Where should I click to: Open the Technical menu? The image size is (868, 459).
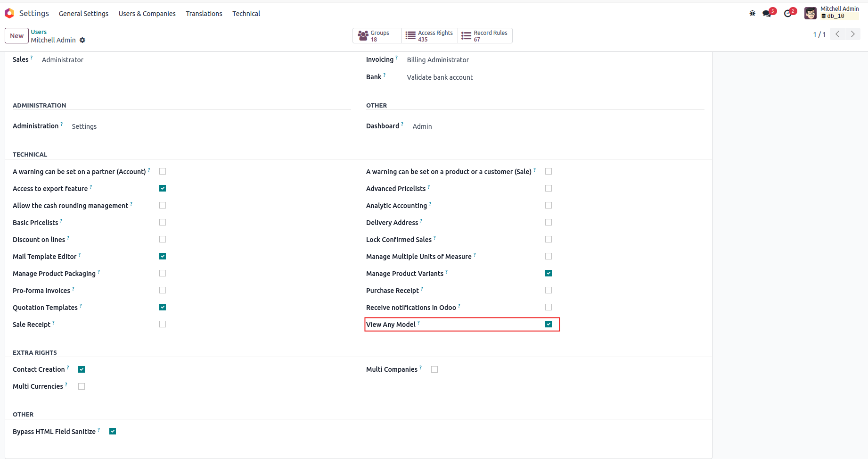tap(246, 14)
